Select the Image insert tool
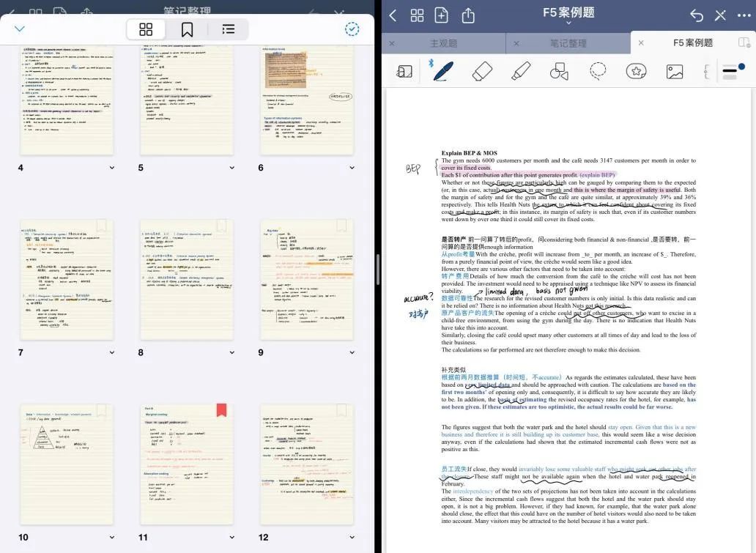 (x=675, y=71)
